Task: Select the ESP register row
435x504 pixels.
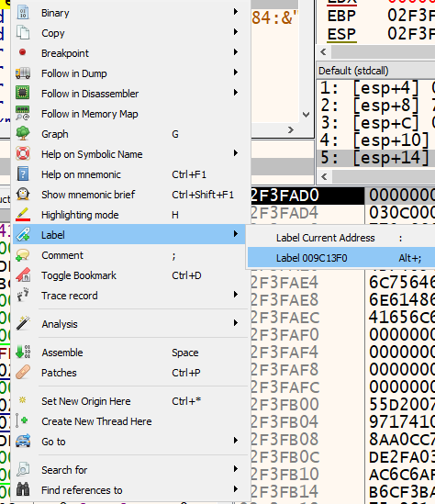Action: click(x=381, y=34)
